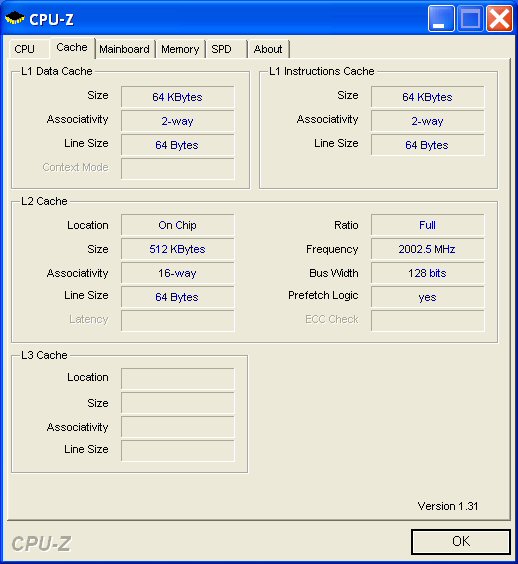The image size is (518, 564).
Task: Open the Memory tab
Action: 180,49
